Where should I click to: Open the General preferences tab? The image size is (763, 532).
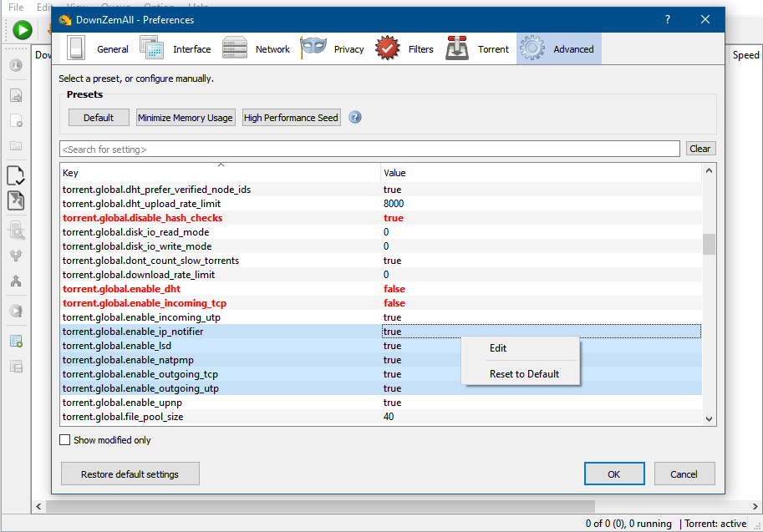click(x=97, y=48)
